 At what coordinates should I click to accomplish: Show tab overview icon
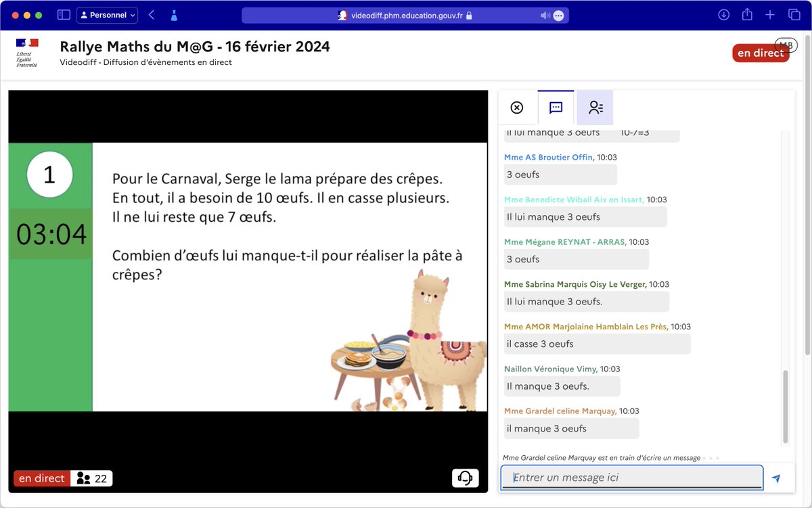(x=794, y=15)
